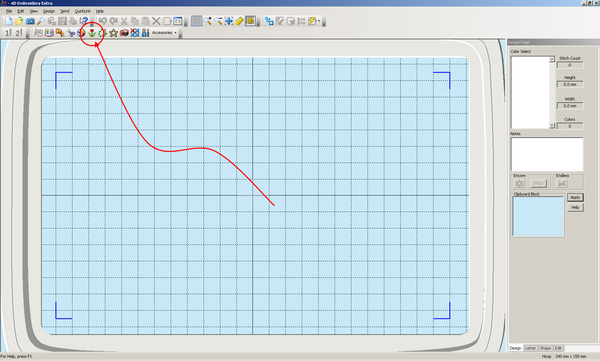Viewport: 600px width, 361px height.
Task: Open the lightning icon dropdown arrow
Action: tap(319, 21)
